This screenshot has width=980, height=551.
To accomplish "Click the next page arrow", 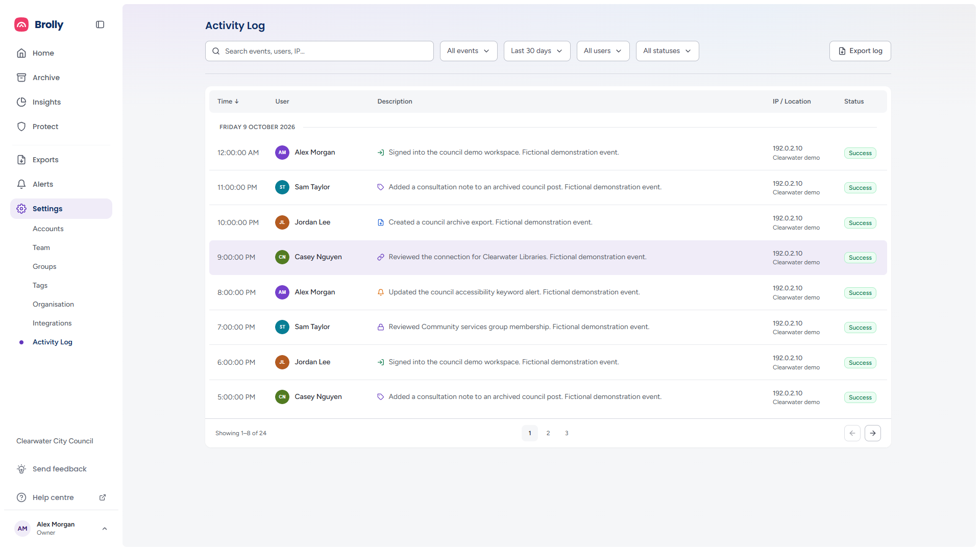I will tap(873, 433).
